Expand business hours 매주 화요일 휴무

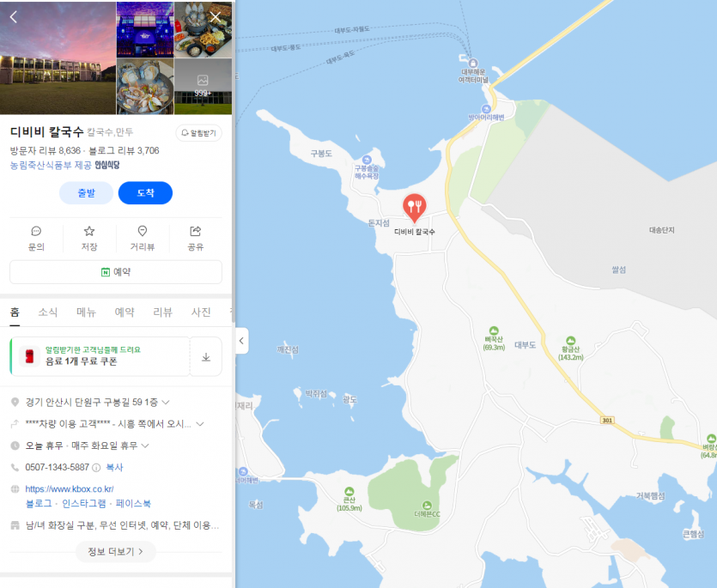[145, 446]
